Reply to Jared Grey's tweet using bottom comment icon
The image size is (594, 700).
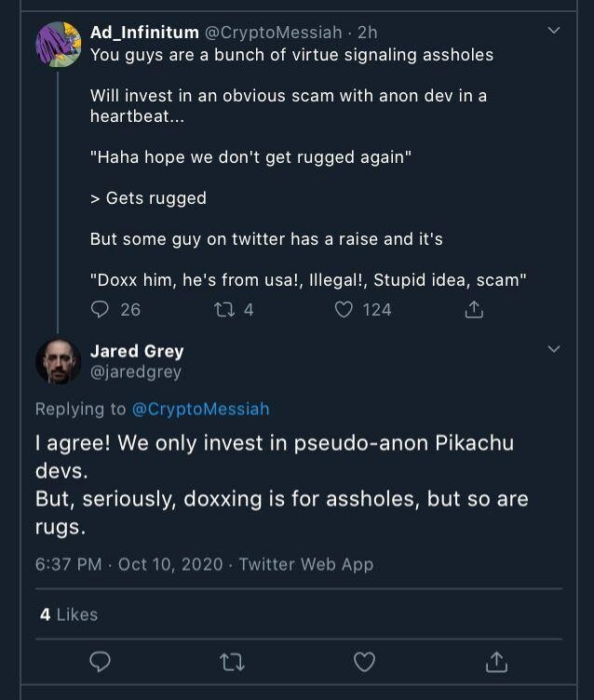[100, 661]
